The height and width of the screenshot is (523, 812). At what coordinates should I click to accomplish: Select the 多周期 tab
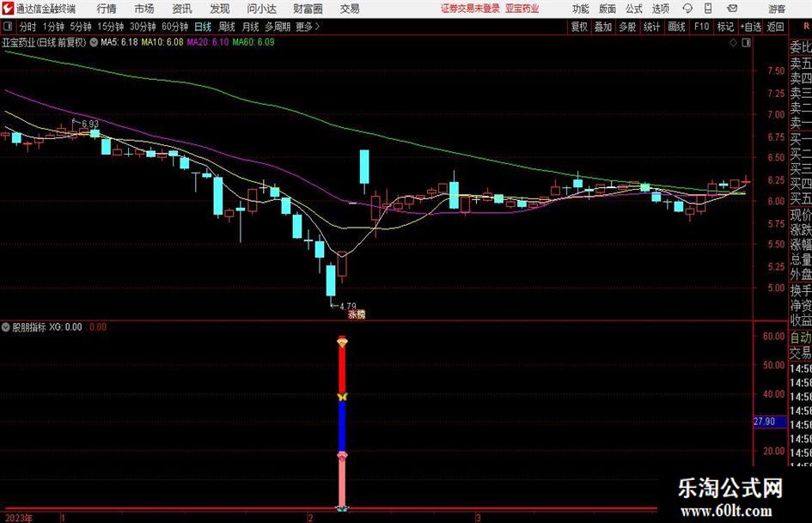pyautogui.click(x=278, y=27)
